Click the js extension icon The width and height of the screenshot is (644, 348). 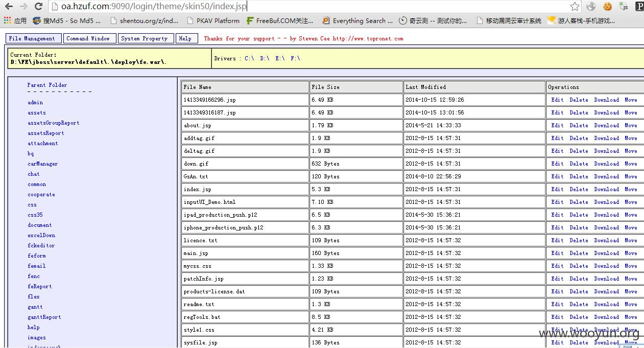(x=624, y=7)
